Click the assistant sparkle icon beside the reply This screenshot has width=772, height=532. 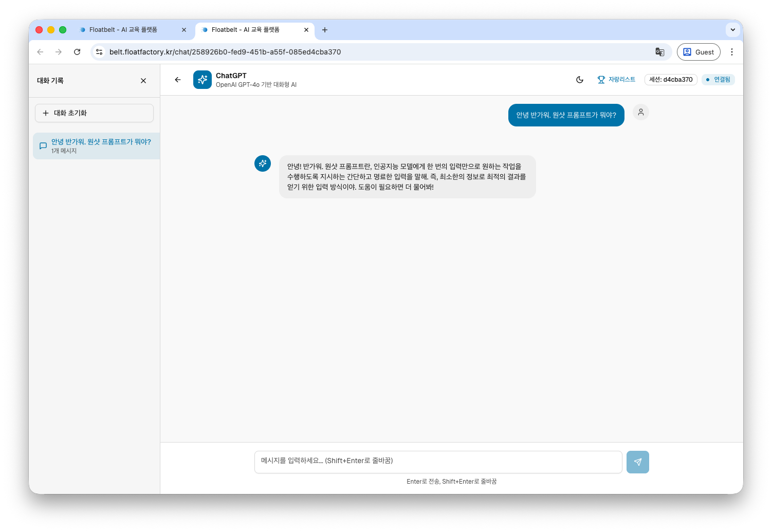(x=263, y=163)
